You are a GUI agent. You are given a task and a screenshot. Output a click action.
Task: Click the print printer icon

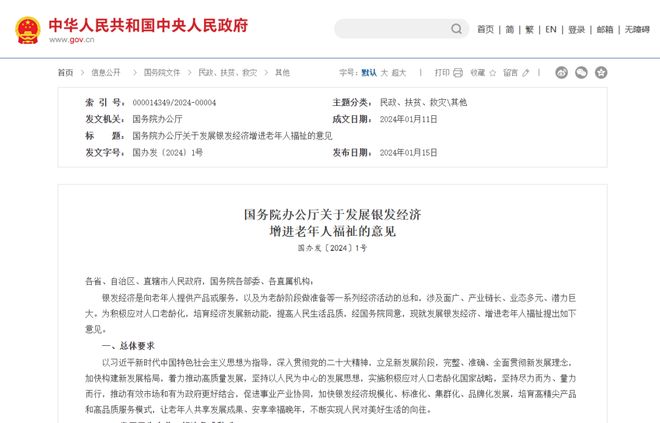tap(458, 73)
